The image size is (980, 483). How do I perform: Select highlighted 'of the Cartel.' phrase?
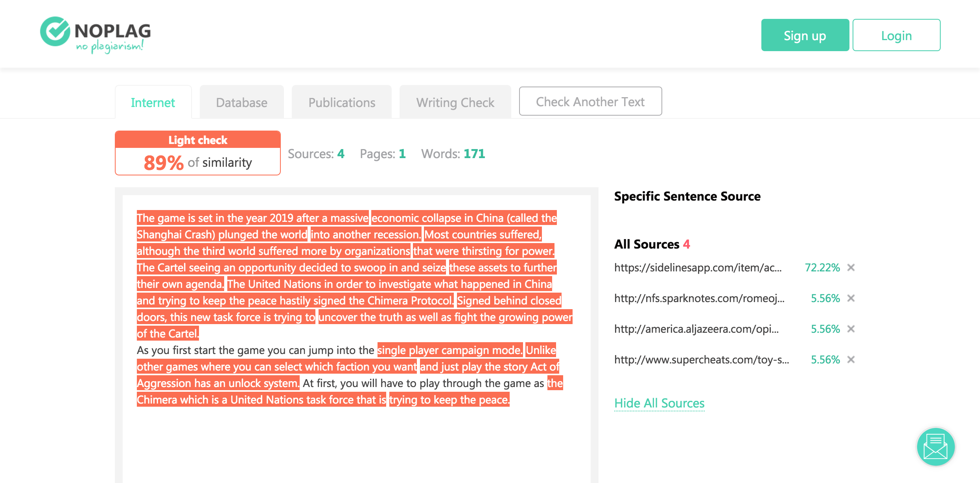[x=168, y=334]
